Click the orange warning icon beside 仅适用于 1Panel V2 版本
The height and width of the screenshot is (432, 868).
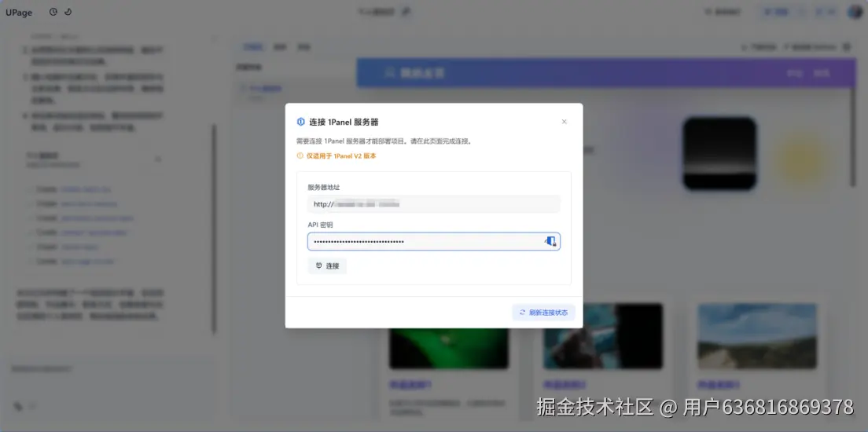tap(300, 156)
